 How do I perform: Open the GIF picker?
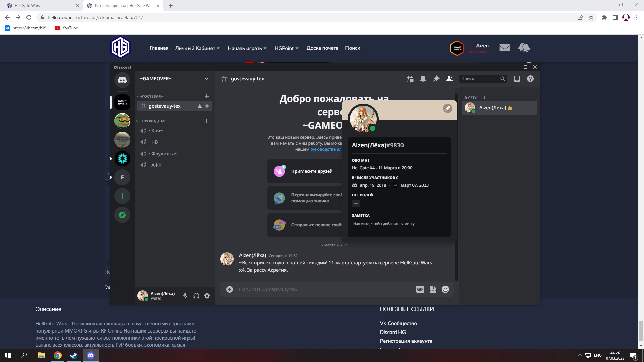point(420,289)
